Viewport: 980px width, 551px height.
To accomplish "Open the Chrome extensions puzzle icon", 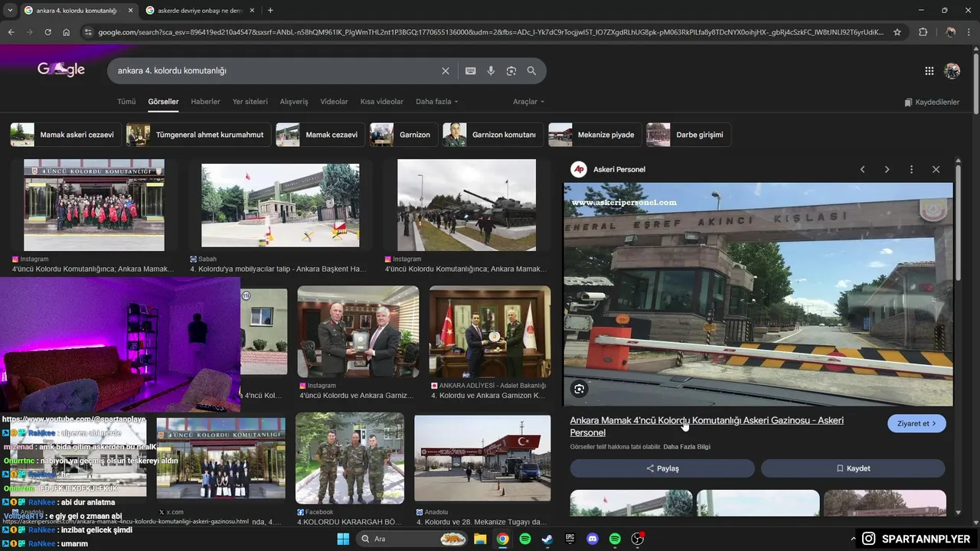I will (923, 32).
